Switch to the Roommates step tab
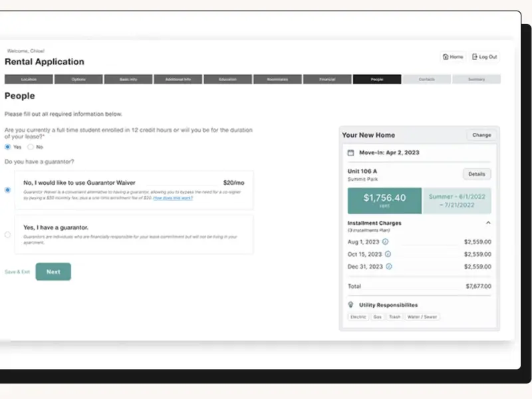532x399 pixels. (277, 79)
